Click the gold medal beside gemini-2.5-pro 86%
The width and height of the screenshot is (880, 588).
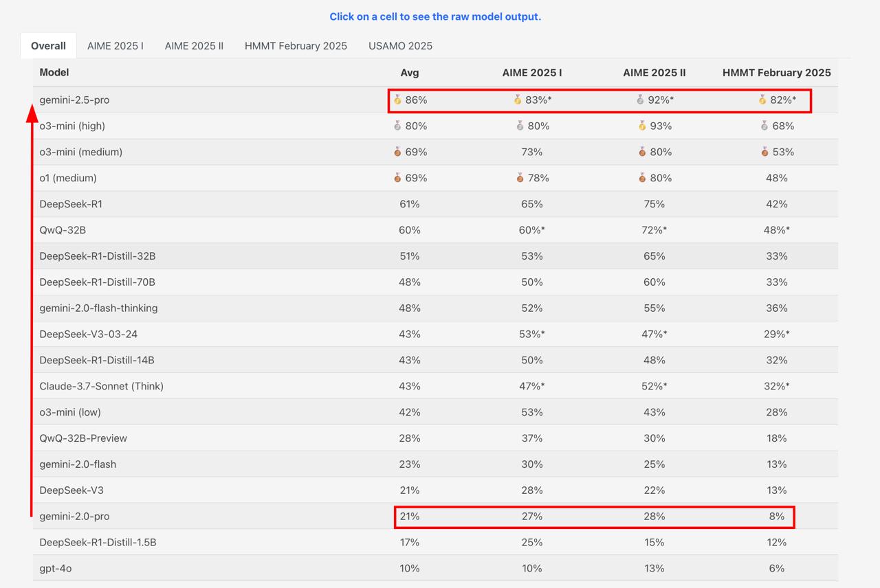tap(397, 100)
